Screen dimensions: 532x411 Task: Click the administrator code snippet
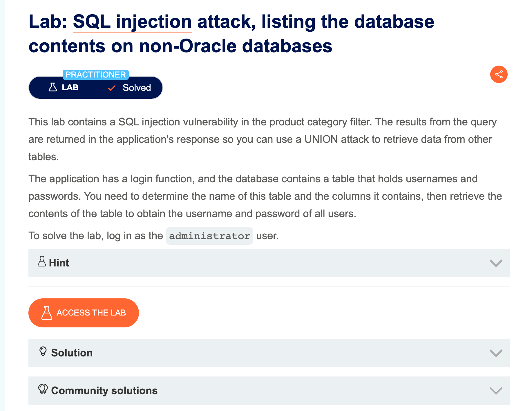click(x=209, y=236)
